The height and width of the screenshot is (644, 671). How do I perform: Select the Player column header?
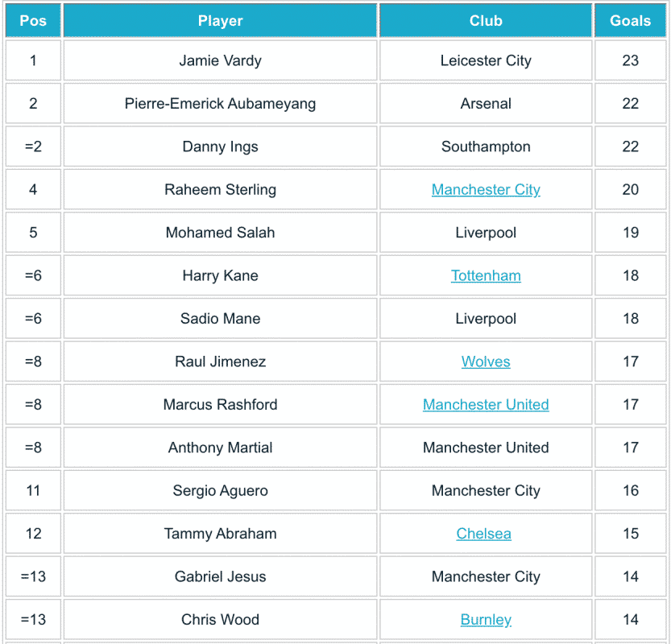pos(220,21)
